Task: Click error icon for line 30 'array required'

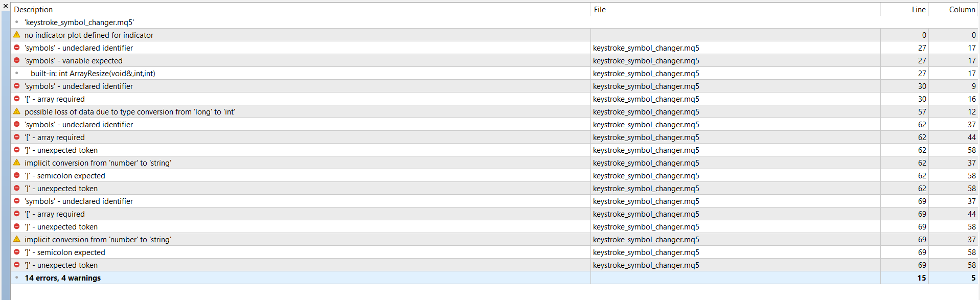Action: pos(17,99)
